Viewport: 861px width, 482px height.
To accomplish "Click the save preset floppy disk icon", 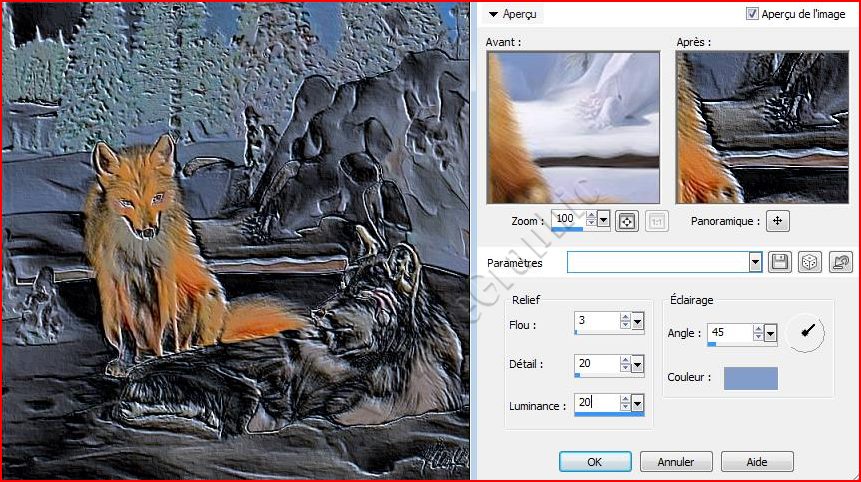I will point(780,262).
